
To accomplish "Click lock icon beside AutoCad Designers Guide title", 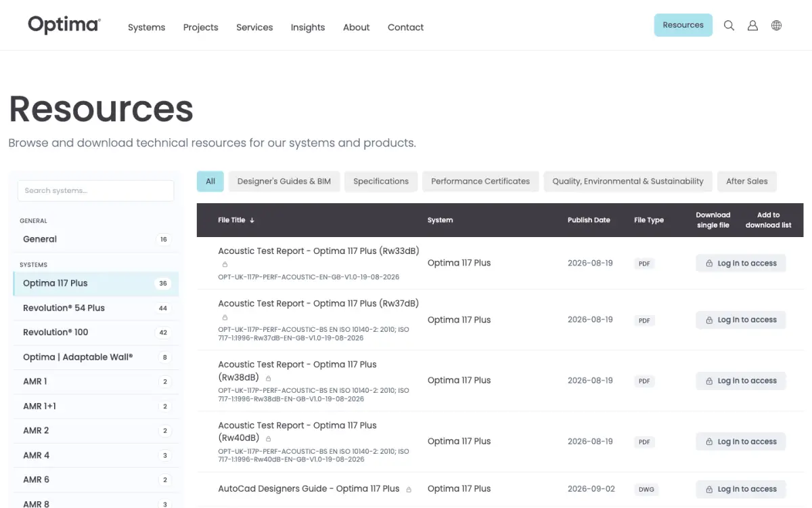I will 409,489.
